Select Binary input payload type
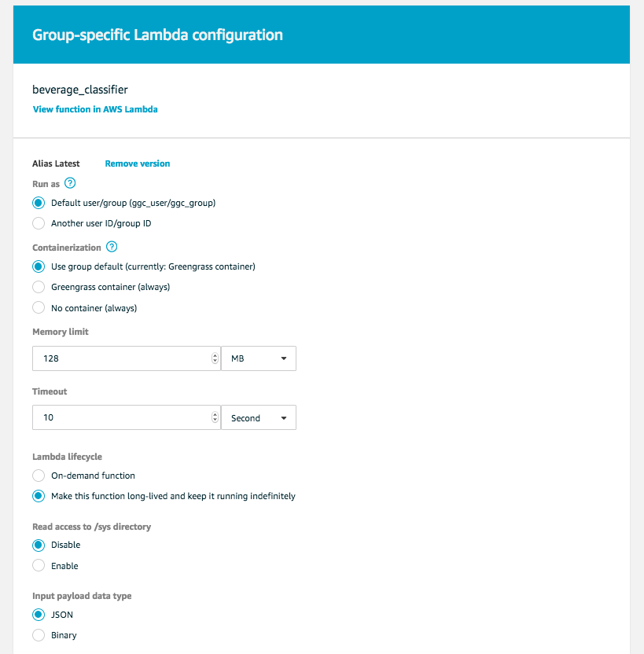 click(39, 635)
